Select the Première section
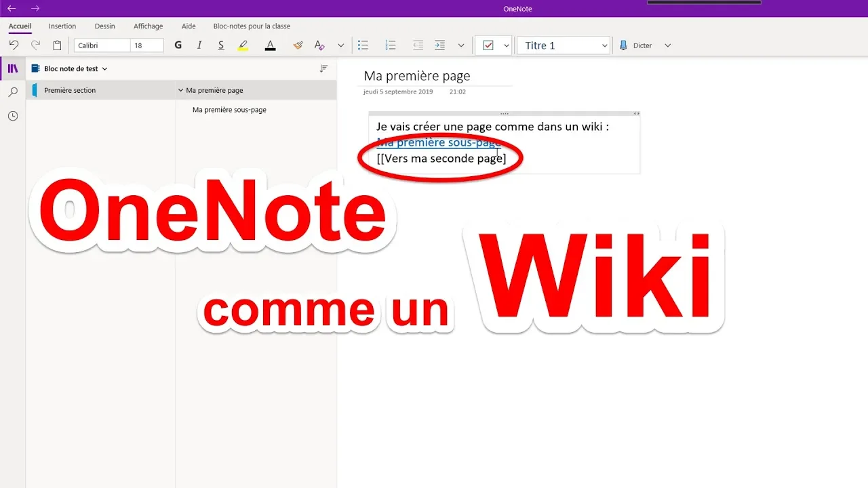The height and width of the screenshot is (488, 868). click(100, 90)
